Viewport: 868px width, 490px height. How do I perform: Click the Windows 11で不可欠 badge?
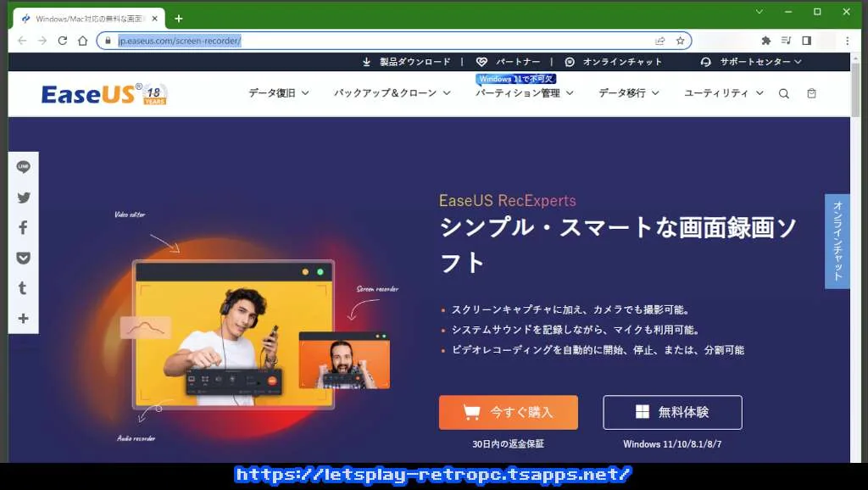pos(516,79)
